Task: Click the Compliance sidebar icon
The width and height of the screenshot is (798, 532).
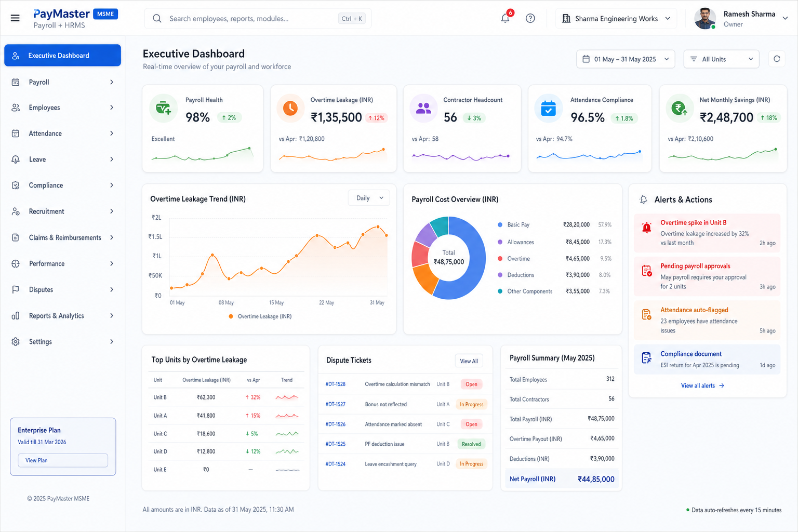Action: (16, 185)
